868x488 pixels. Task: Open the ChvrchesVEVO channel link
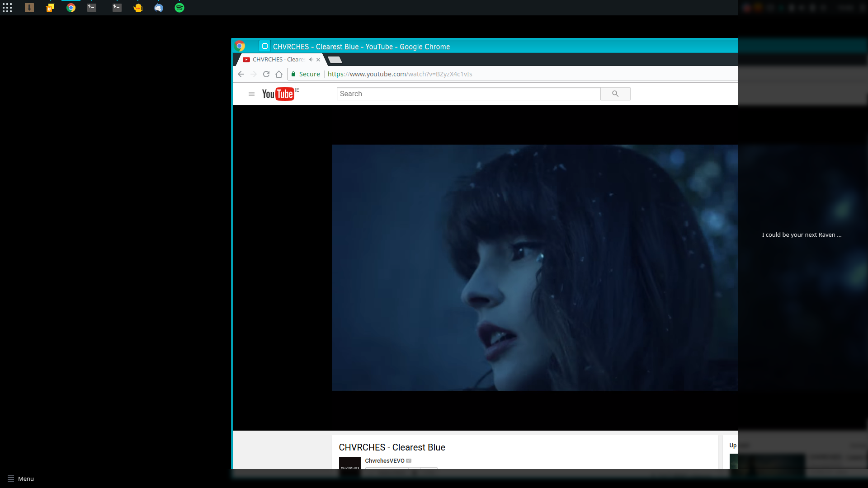[385, 460]
